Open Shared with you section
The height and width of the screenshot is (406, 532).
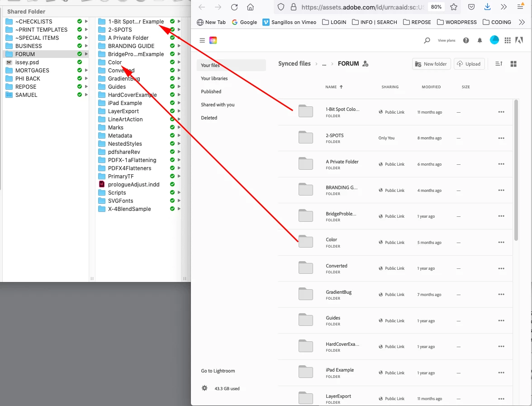218,105
